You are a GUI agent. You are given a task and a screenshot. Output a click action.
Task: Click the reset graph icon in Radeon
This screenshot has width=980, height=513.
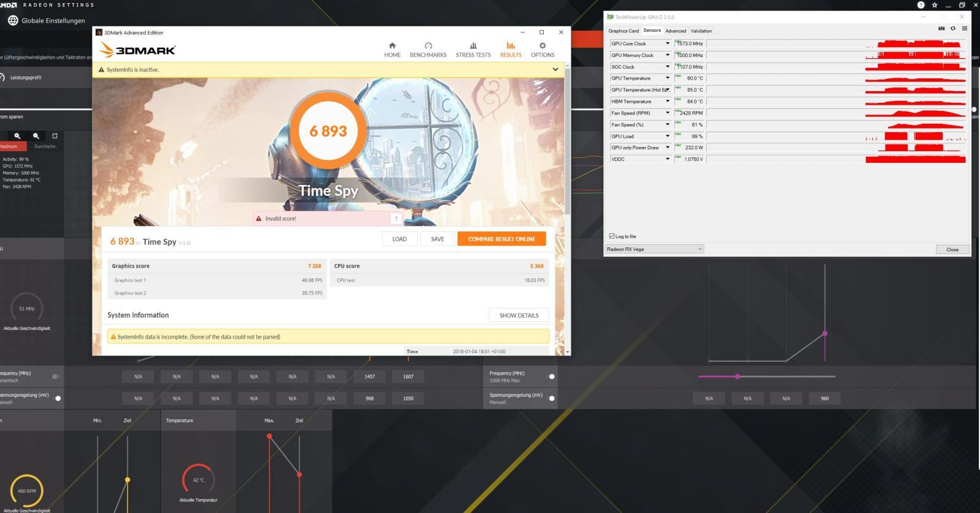click(55, 136)
